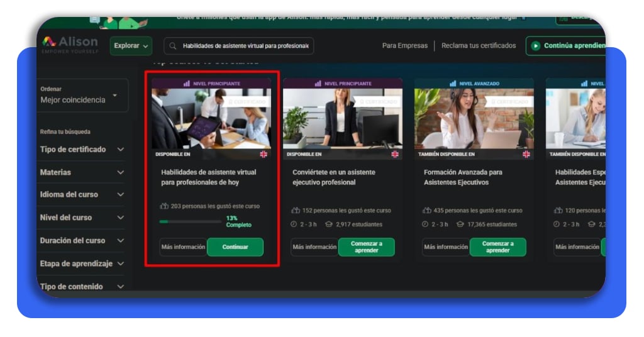Click the search magnifier icon
The image size is (644, 337).
pyautogui.click(x=173, y=46)
